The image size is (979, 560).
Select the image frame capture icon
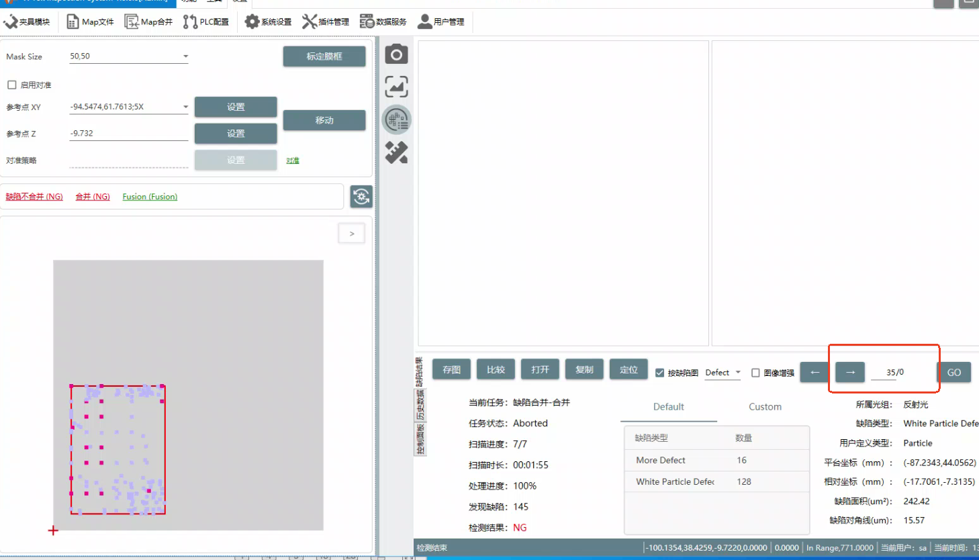[x=396, y=87]
